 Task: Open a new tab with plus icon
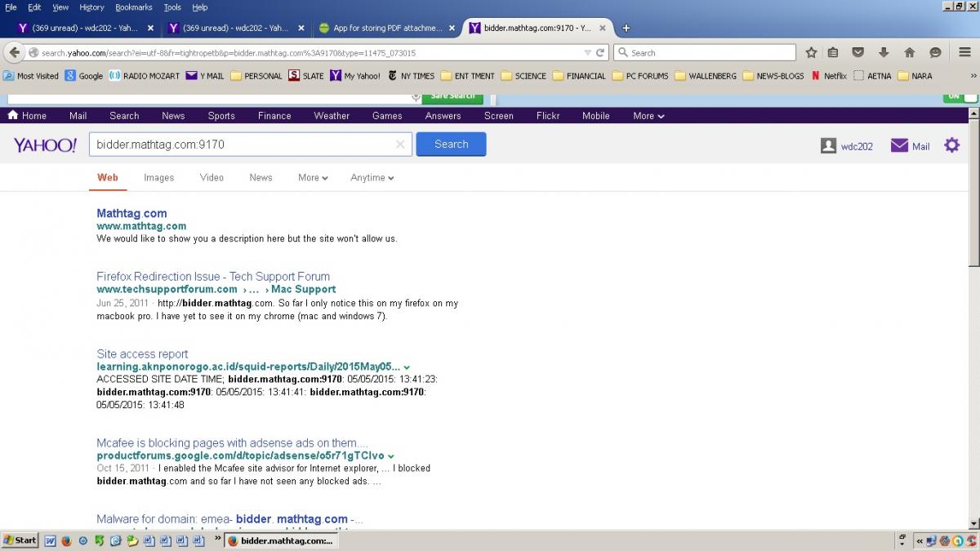tap(626, 28)
